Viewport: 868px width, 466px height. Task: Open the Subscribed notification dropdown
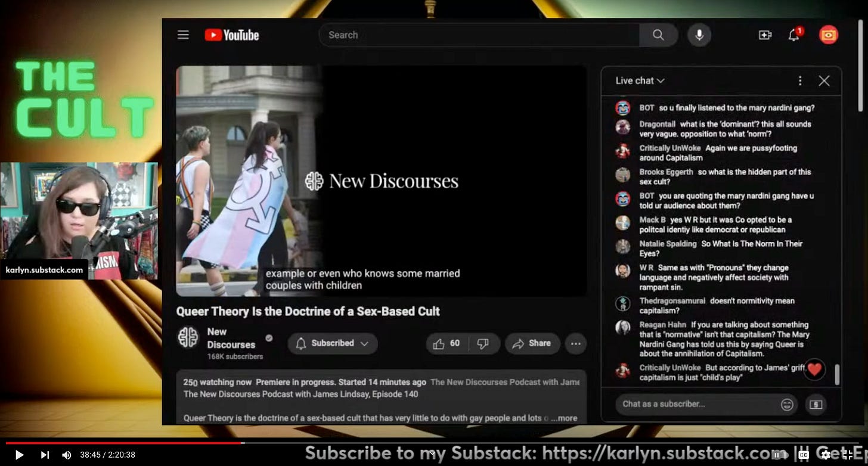pos(333,343)
